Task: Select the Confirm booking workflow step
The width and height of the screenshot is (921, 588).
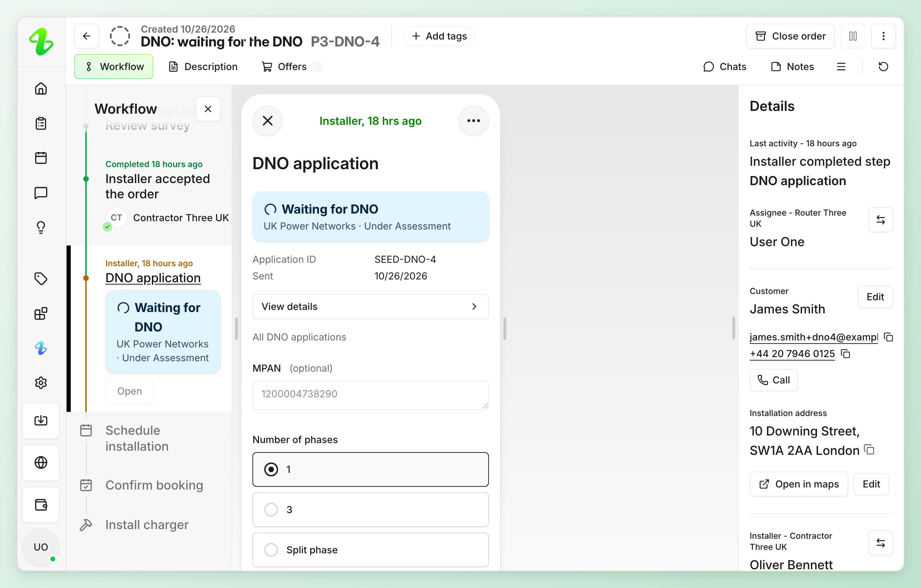Action: tap(154, 485)
